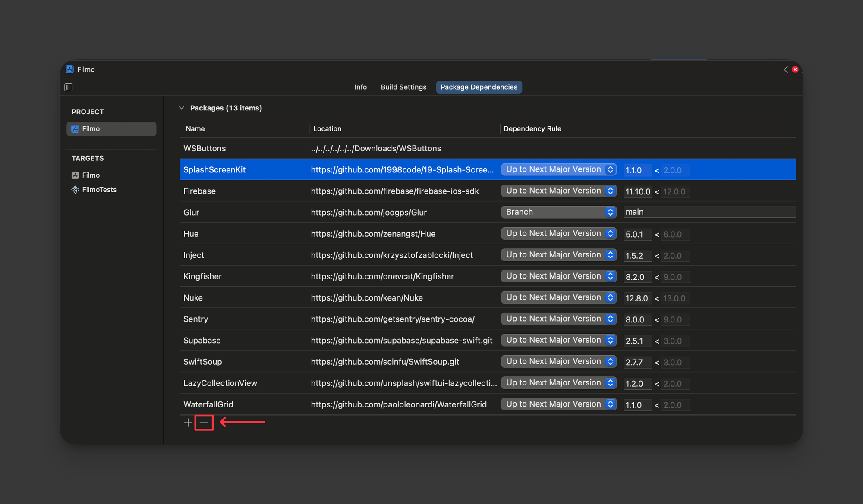Open Kingfisher dependency rule dropdown
Screen dimensions: 863x504
(558, 276)
